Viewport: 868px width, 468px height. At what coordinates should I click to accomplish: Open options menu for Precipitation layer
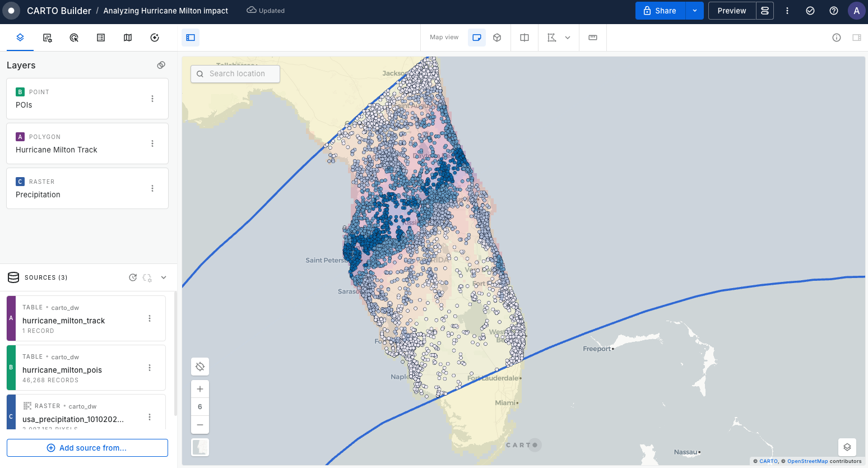click(x=152, y=188)
